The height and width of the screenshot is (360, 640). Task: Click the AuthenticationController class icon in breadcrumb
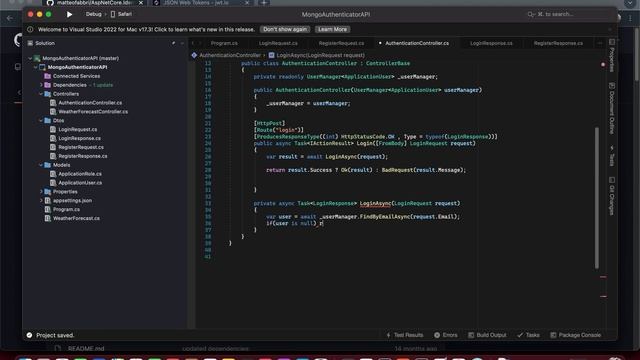tap(194, 55)
